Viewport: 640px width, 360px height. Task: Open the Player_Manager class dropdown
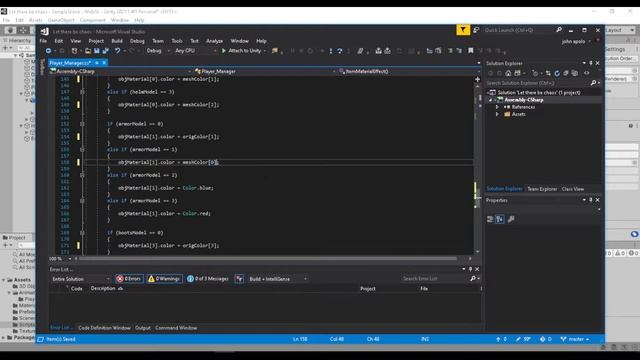point(265,71)
